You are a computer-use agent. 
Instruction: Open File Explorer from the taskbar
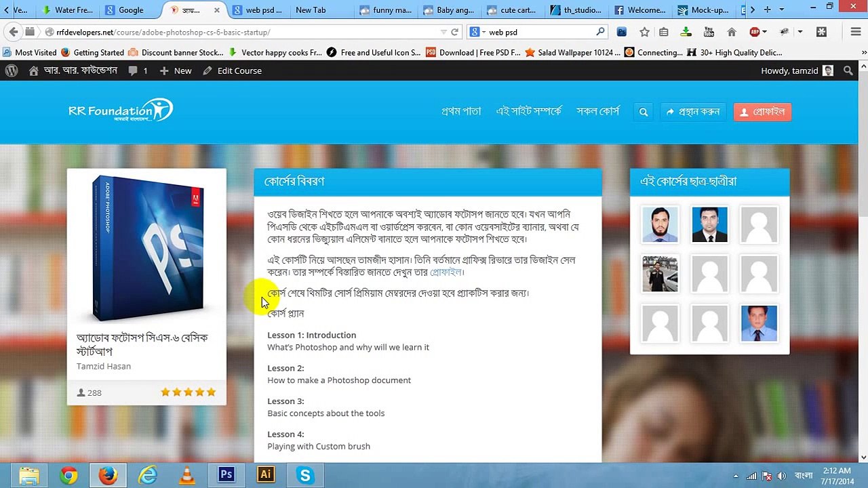(x=29, y=476)
